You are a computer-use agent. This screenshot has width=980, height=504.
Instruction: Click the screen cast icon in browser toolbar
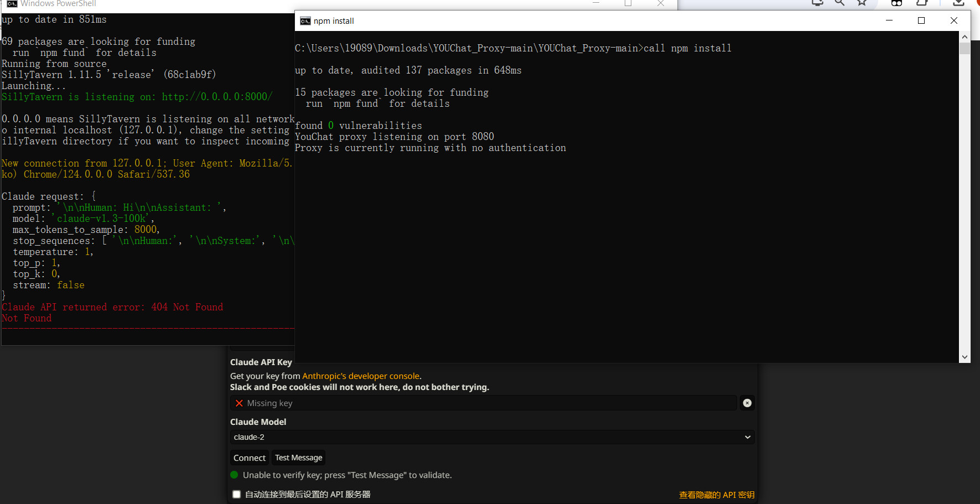pyautogui.click(x=817, y=3)
